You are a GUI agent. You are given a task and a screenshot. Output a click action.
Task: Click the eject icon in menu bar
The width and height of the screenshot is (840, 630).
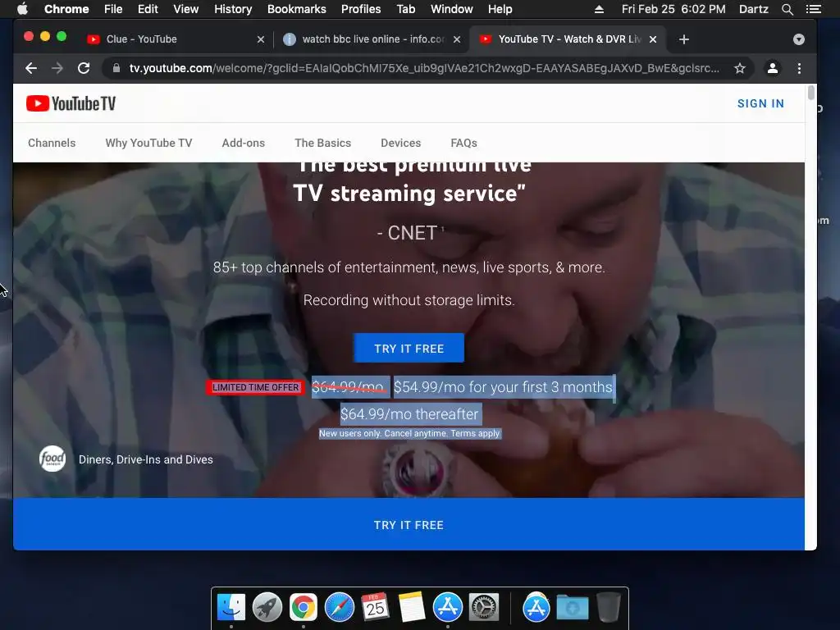(x=599, y=9)
